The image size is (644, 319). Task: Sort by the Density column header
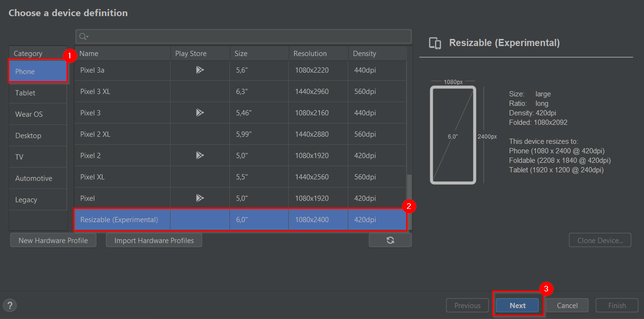pyautogui.click(x=378, y=54)
